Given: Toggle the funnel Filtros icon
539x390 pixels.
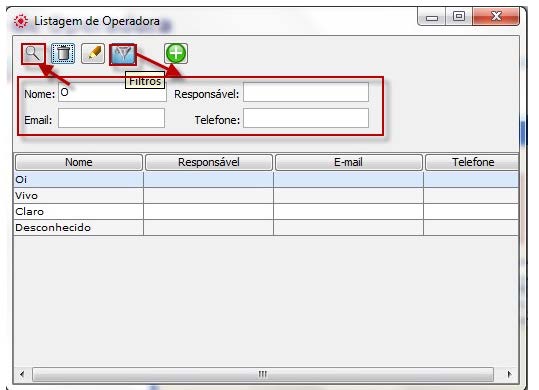Looking at the screenshot, I should [123, 54].
